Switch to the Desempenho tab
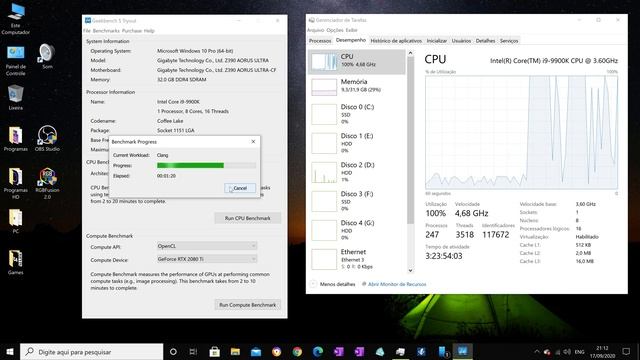640x360 pixels. coord(351,40)
